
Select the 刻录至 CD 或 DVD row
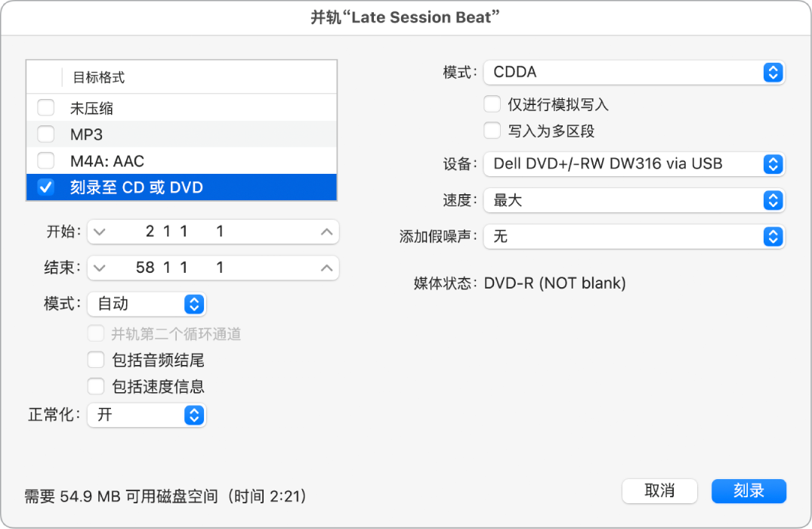[x=181, y=187]
